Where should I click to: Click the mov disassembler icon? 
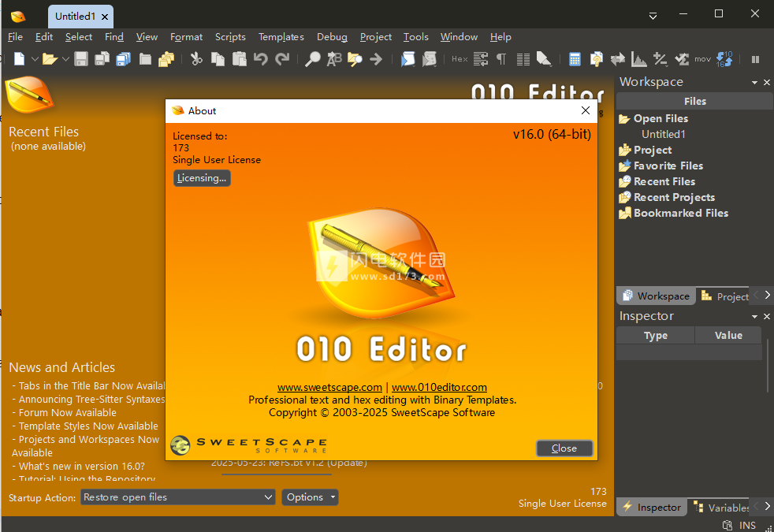tap(702, 59)
